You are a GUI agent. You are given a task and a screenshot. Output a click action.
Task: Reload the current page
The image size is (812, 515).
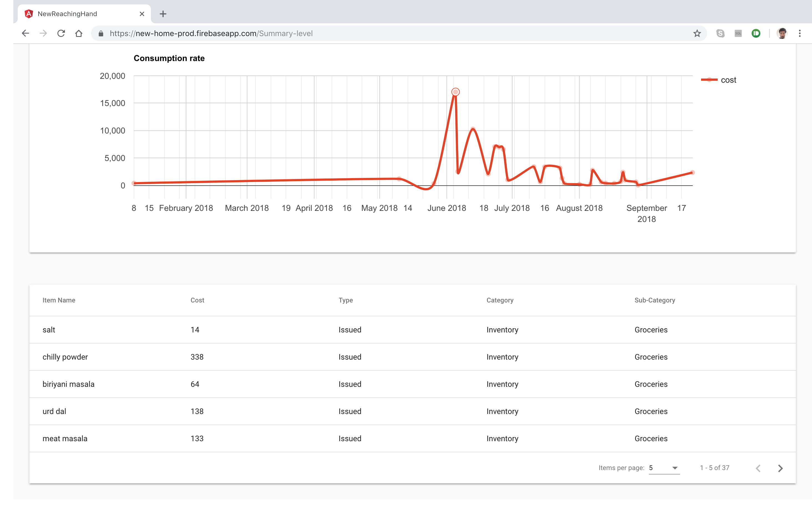(x=61, y=33)
